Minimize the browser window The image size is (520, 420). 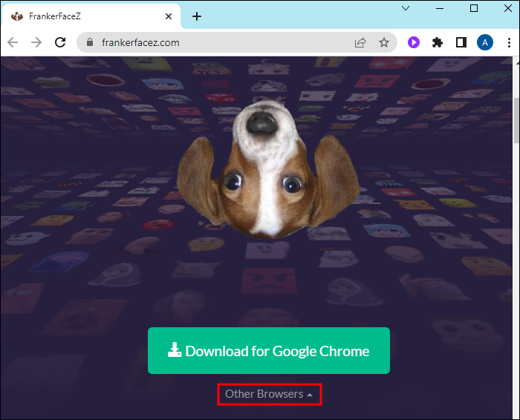[440, 8]
